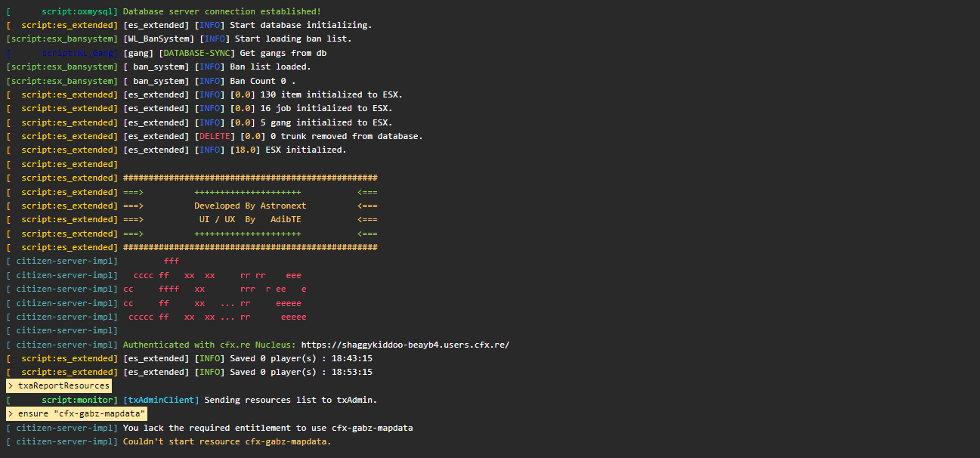Open the shaggykiddoo cfx.re Nucleus URL
The image size is (980, 458).
[405, 345]
